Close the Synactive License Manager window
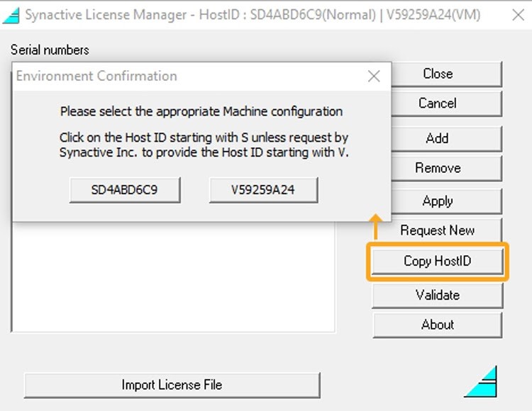532x411 pixels. tap(518, 15)
